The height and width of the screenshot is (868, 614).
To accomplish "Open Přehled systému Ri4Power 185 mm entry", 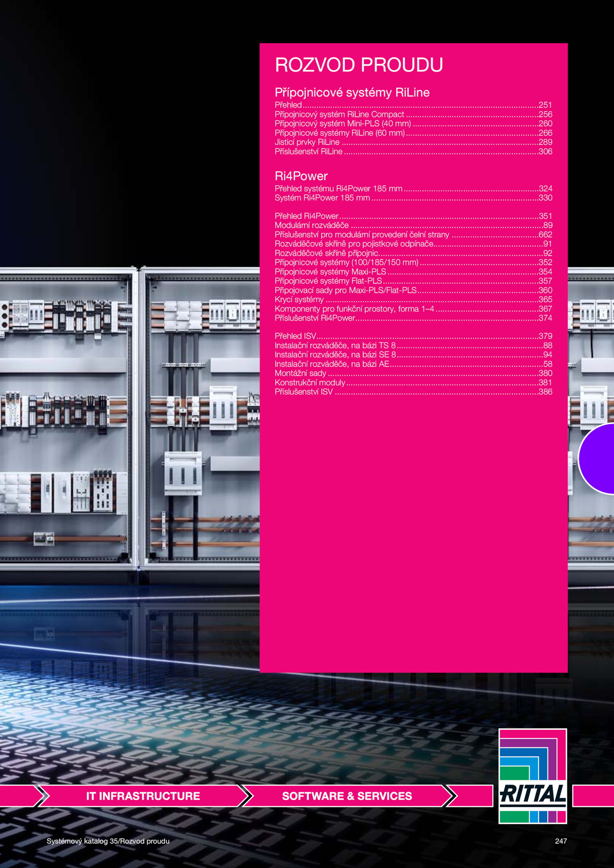I will tap(413, 188).
